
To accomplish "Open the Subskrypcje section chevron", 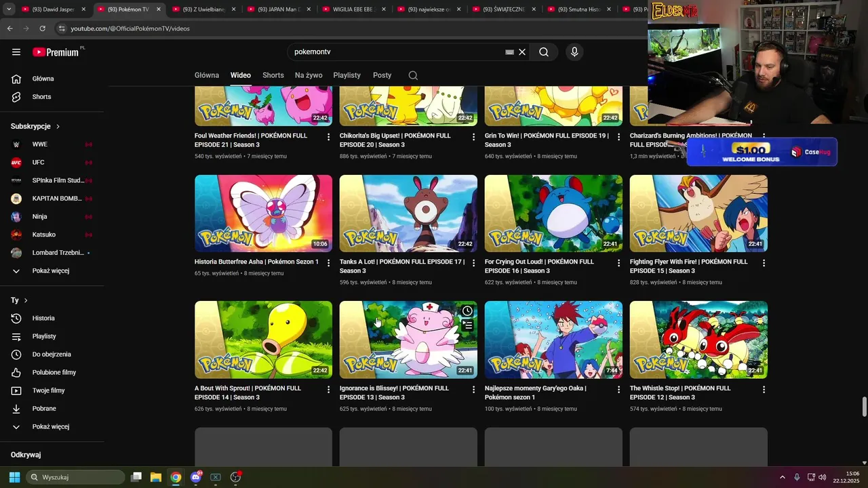I will pos(58,127).
